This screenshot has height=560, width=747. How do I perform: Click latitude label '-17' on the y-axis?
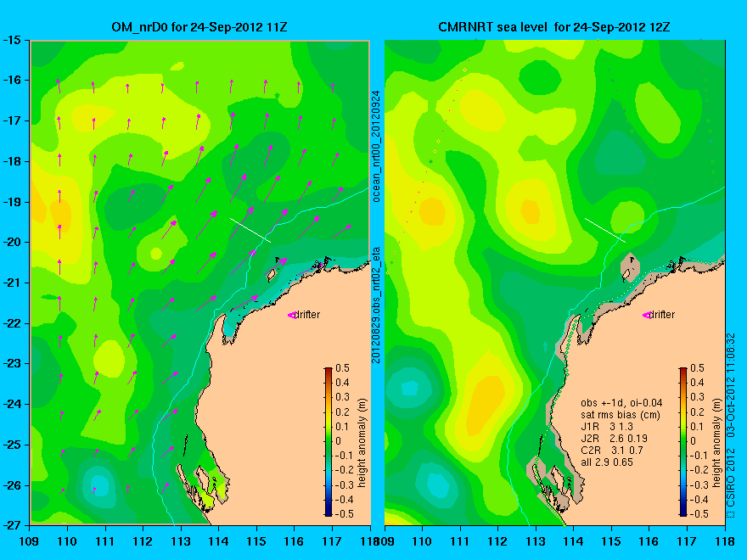coord(11,120)
